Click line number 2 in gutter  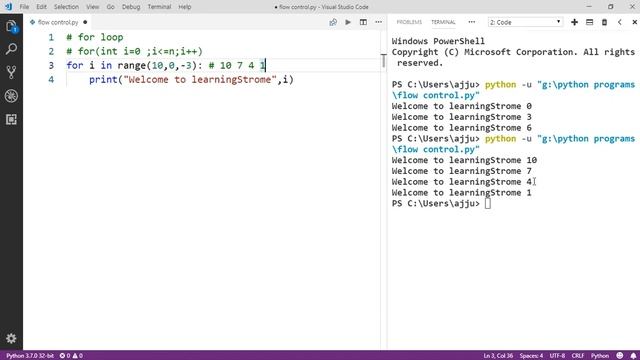(x=51, y=51)
